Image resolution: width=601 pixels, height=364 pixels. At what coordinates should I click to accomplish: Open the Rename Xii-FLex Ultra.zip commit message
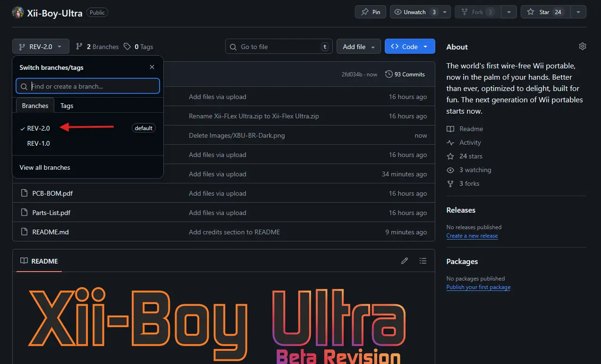(x=254, y=116)
